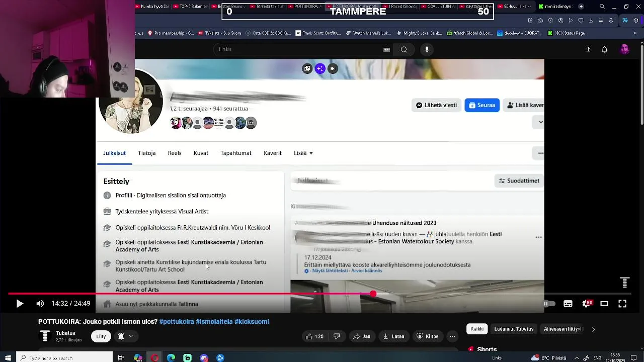
Task: Show more bookmarks with chevron
Action: click(634, 33)
